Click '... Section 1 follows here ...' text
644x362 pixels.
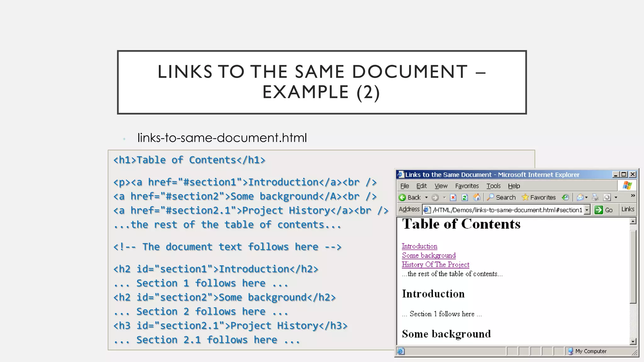coord(442,314)
